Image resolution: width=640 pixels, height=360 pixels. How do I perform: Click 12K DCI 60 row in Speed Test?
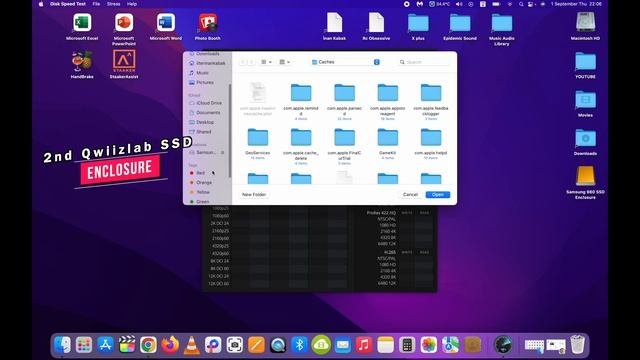click(218, 283)
